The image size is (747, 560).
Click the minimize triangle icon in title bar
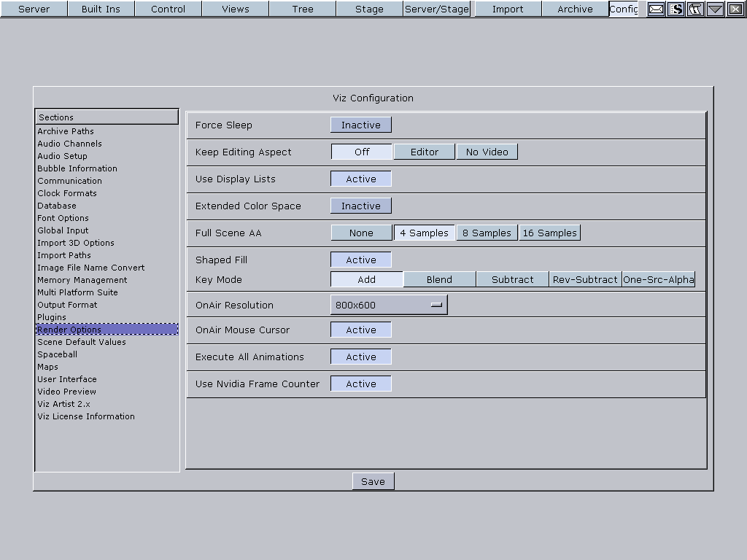click(713, 9)
